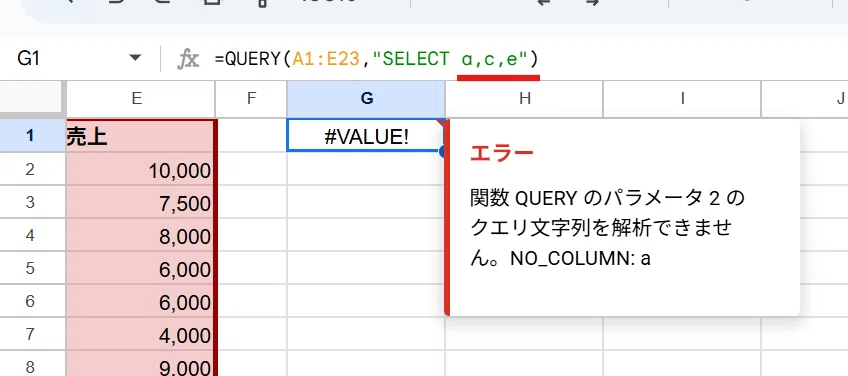
Task: Select column G header
Action: (x=366, y=98)
